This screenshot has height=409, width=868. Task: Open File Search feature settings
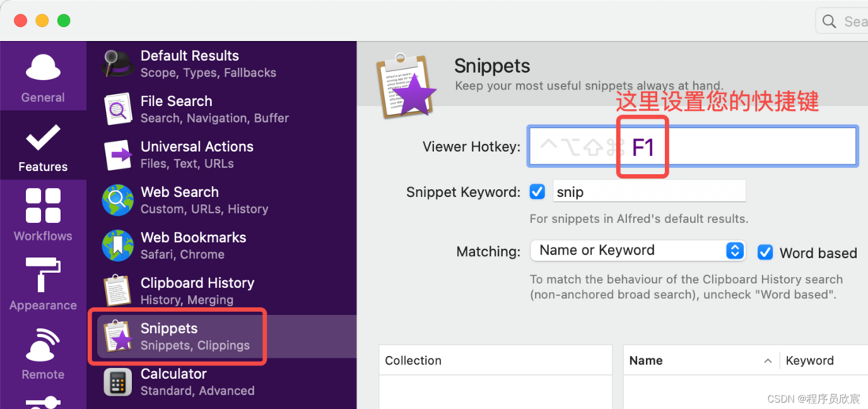coord(221,108)
